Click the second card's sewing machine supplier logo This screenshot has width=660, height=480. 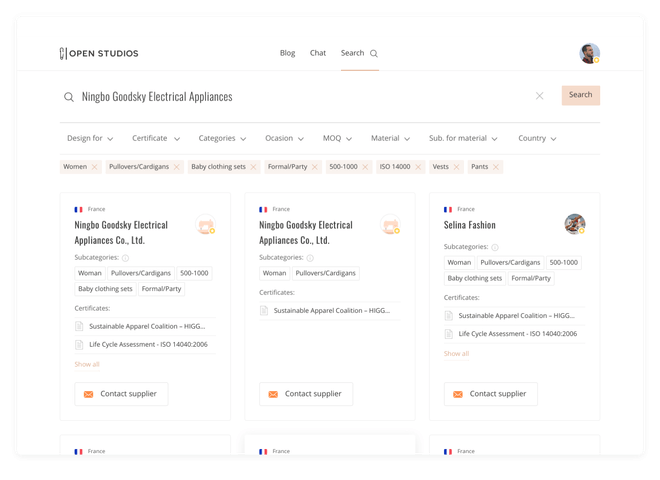390,224
